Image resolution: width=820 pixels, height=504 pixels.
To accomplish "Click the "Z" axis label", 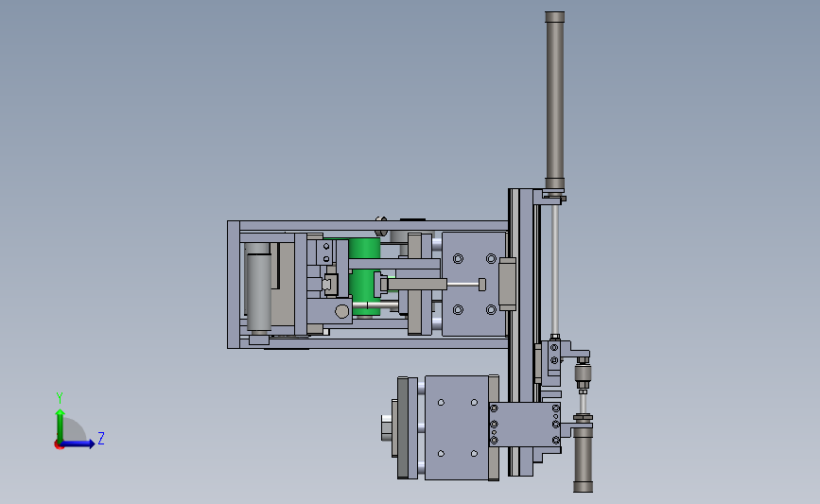I will [101, 438].
